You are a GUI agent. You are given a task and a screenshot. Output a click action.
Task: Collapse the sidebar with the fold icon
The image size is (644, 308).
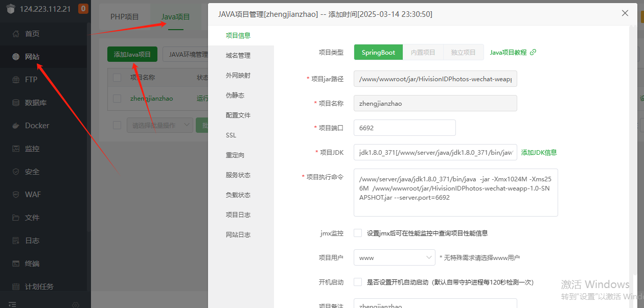pos(13,304)
